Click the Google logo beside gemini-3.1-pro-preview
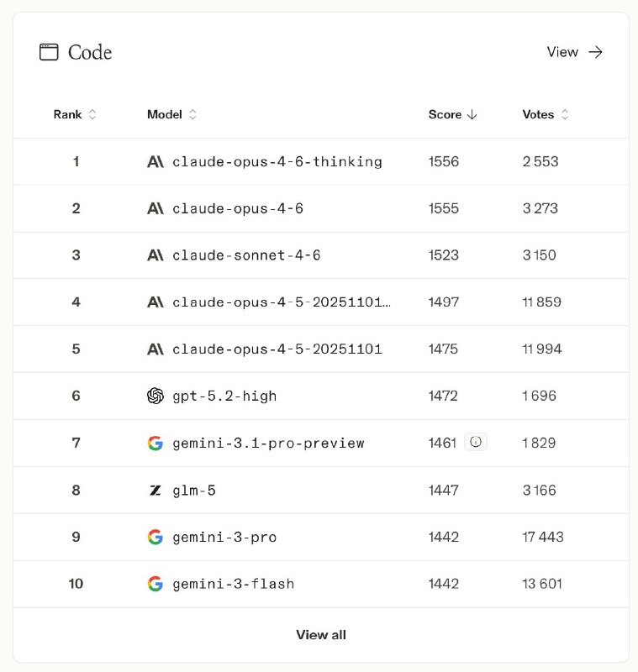The image size is (638, 672). point(156,443)
